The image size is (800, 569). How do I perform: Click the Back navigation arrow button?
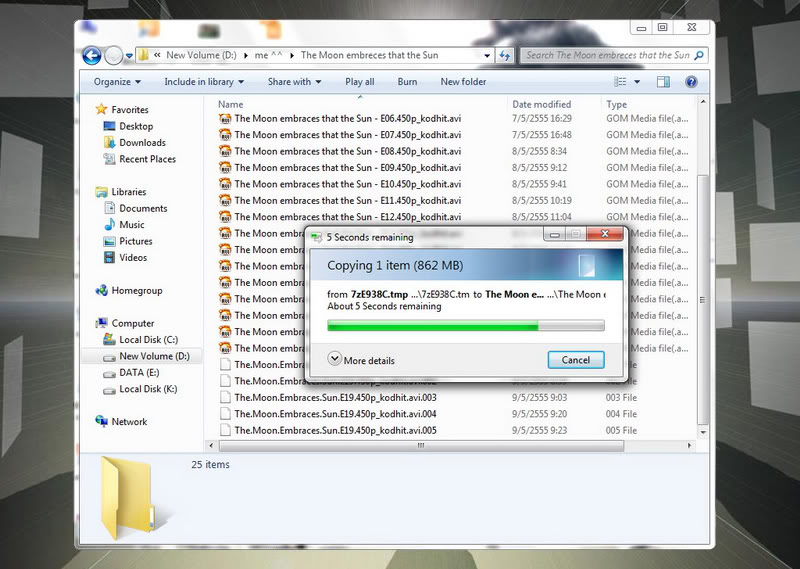point(92,55)
